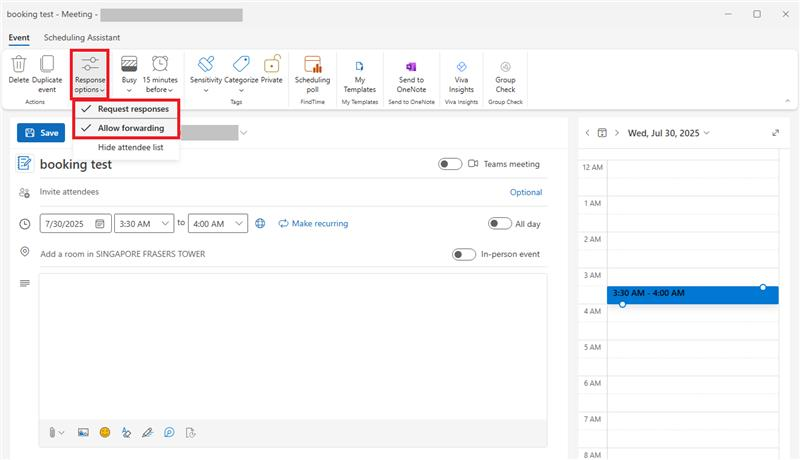Click Make recurring link
This screenshot has width=800, height=460.
tap(313, 223)
